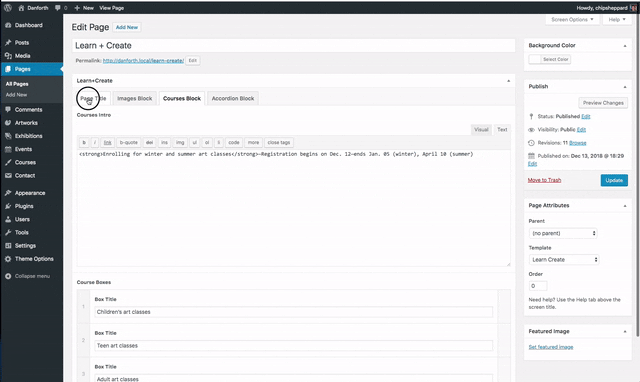Click the View Page admin bar item
The height and width of the screenshot is (382, 640).
[111, 8]
